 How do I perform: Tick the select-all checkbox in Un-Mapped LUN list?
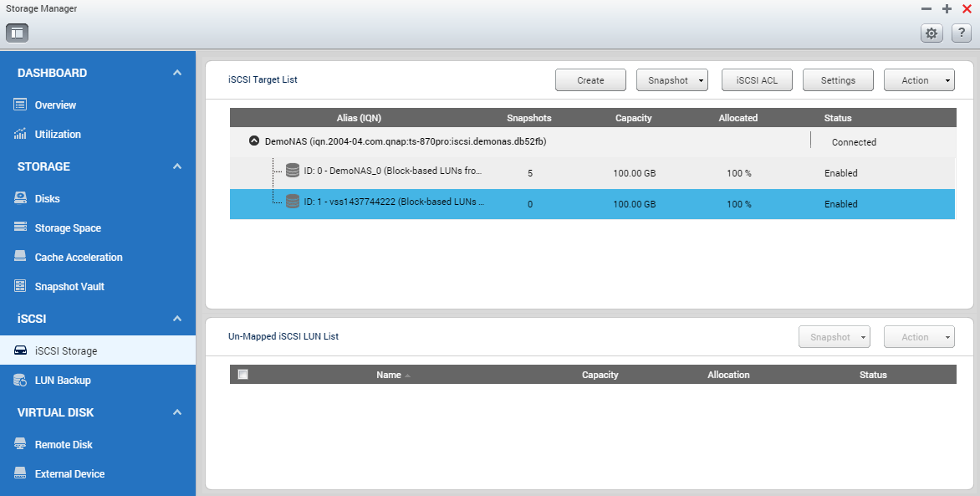click(x=243, y=375)
